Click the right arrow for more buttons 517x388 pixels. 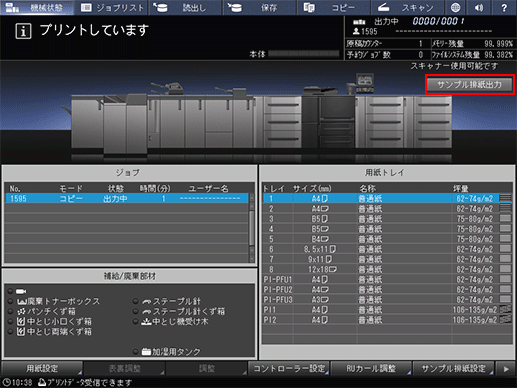coord(506,369)
